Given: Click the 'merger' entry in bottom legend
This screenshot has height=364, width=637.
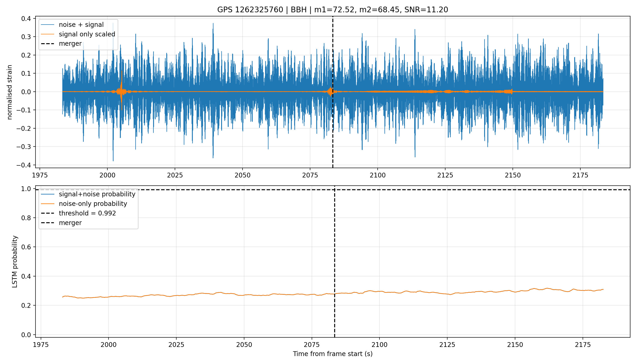Looking at the screenshot, I should [x=70, y=223].
